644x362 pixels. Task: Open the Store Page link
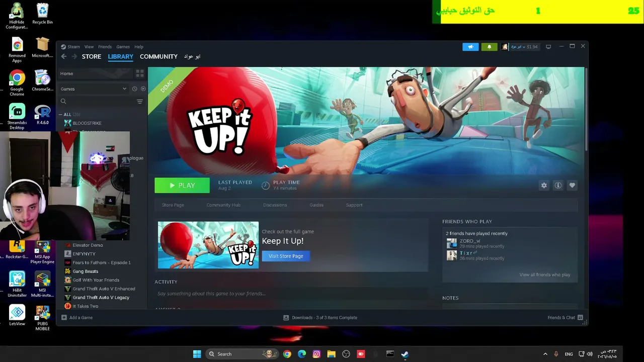point(173,205)
